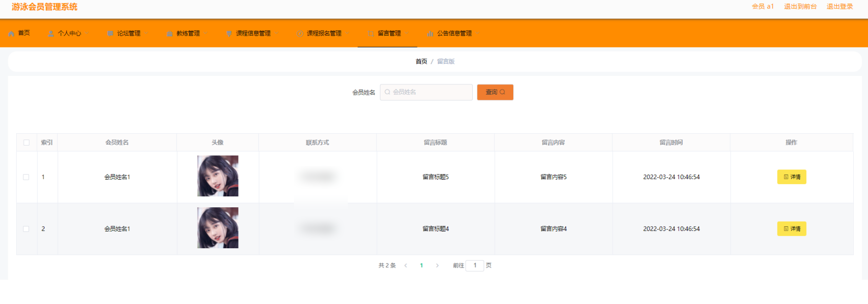
Task: Expand the 留言管理 dropdown arrow
Action: click(x=407, y=34)
